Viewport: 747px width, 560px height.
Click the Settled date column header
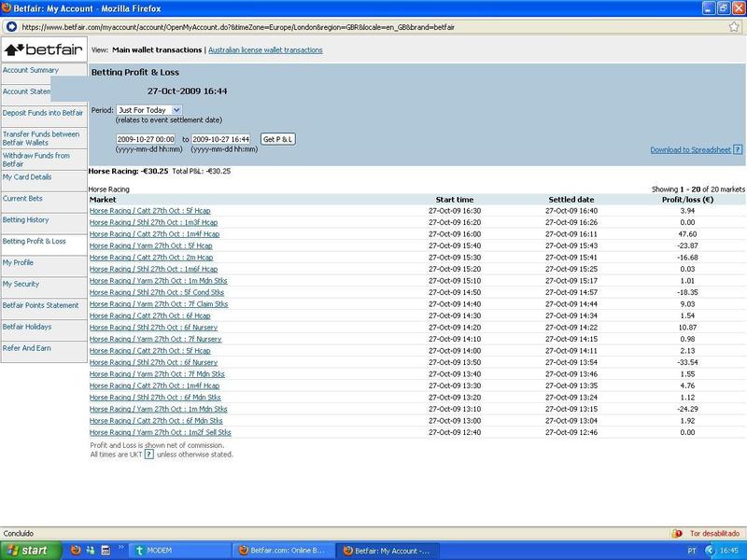571,200
